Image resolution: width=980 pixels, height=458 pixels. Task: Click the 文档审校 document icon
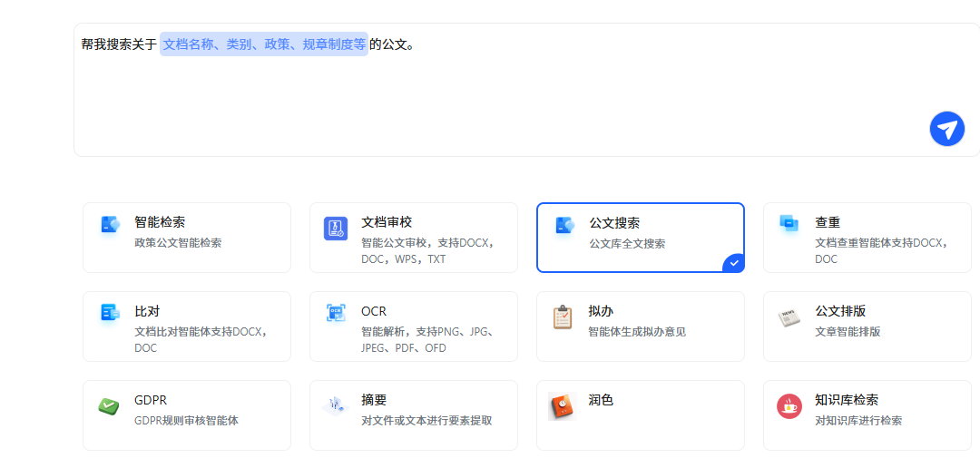tap(336, 229)
